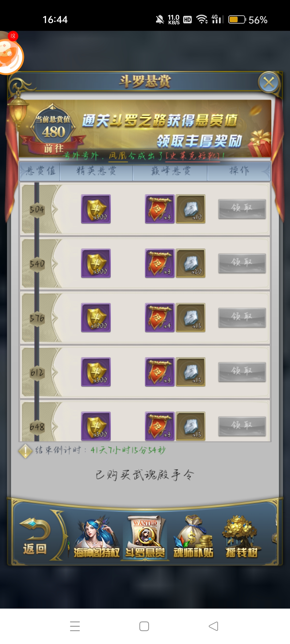Tap the silver ore x20 reward icon

191,263
